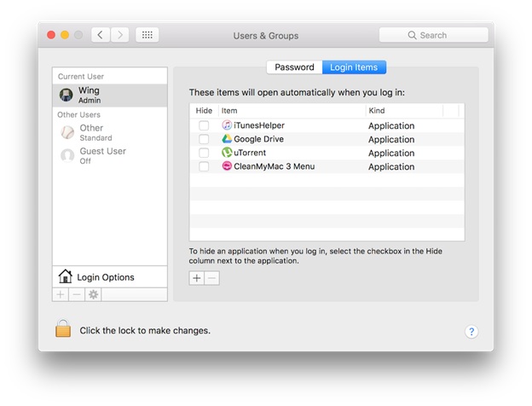The width and height of the screenshot is (532, 406).
Task: Click the lock icon to make changes
Action: pos(63,329)
